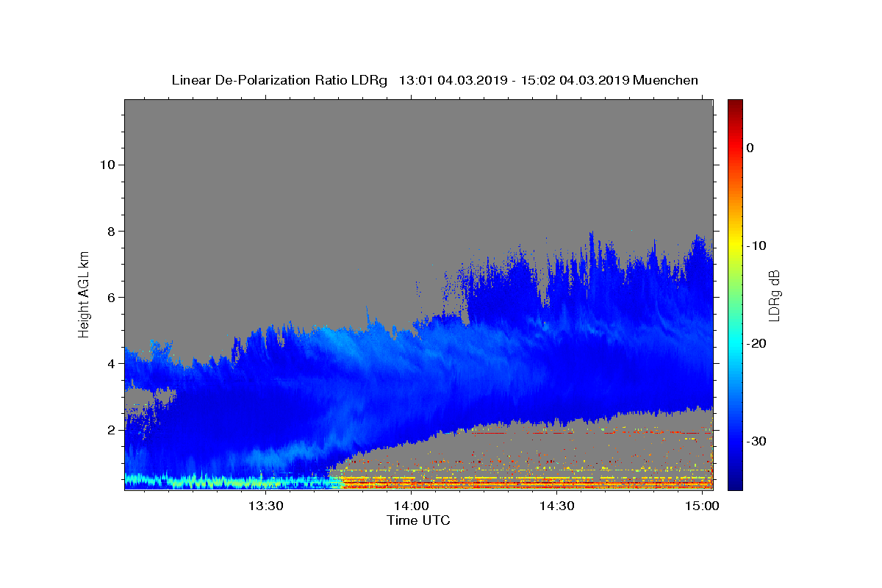Click the height tick label 4
The image size is (882, 588).
(x=111, y=364)
